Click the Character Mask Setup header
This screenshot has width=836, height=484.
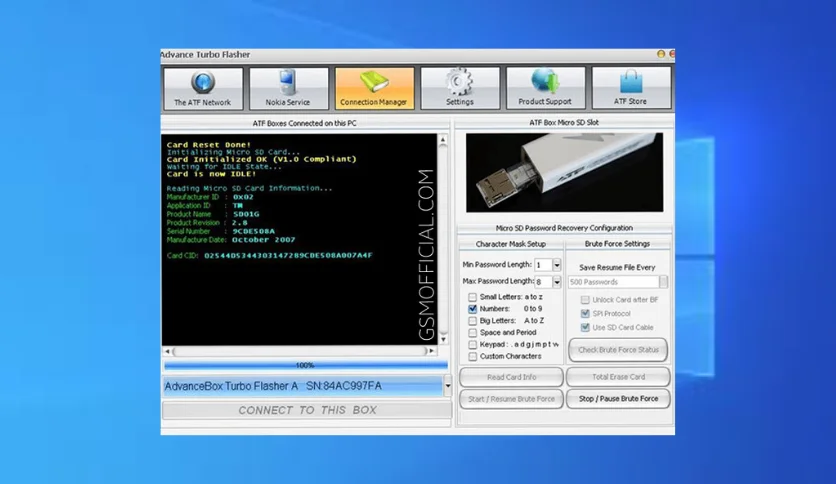pos(511,244)
